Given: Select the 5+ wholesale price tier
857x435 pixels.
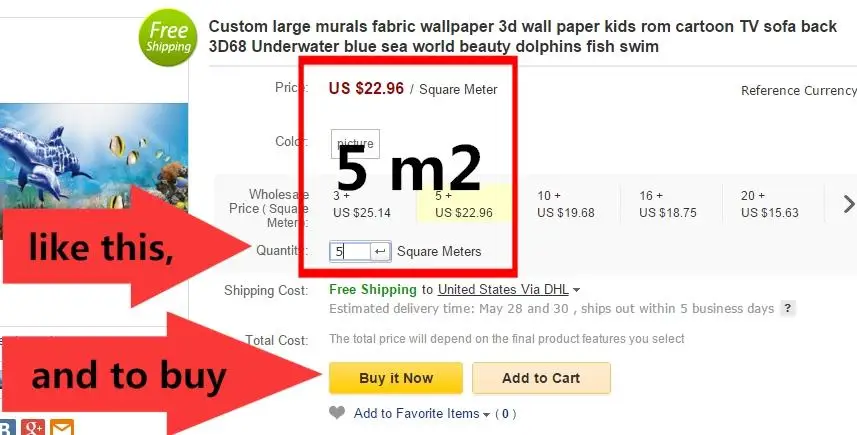Looking at the screenshot, I should pyautogui.click(x=465, y=204).
